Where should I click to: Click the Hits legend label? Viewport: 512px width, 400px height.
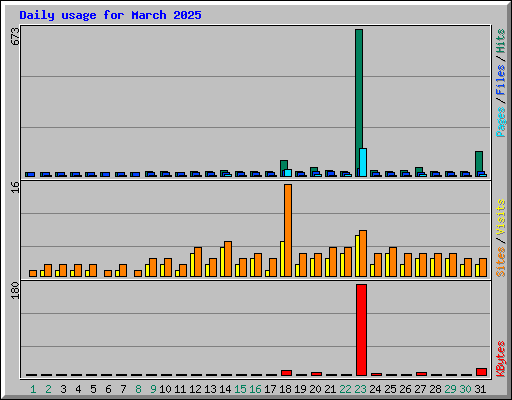click(x=501, y=41)
